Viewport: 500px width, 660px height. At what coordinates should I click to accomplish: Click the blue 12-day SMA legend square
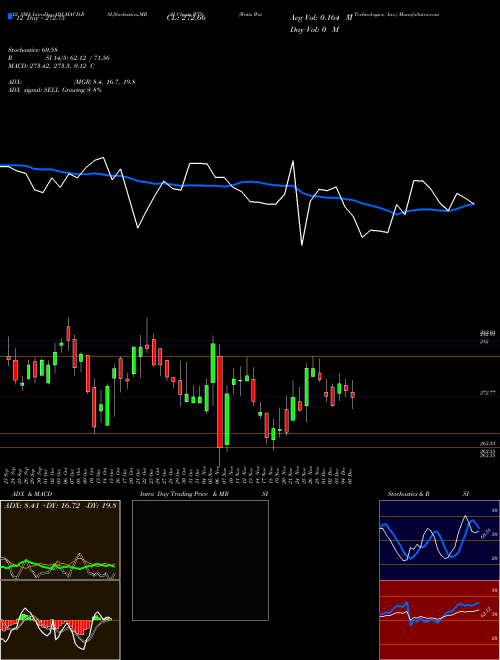11,17
